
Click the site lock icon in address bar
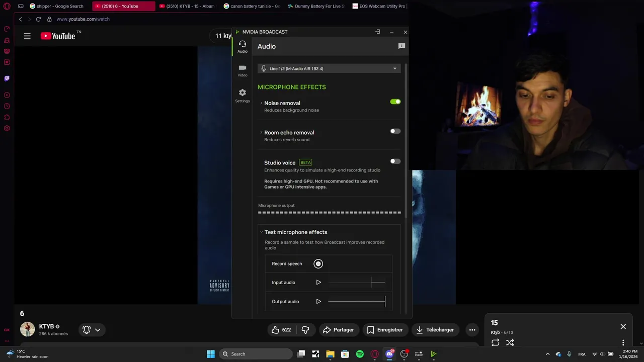point(49,19)
